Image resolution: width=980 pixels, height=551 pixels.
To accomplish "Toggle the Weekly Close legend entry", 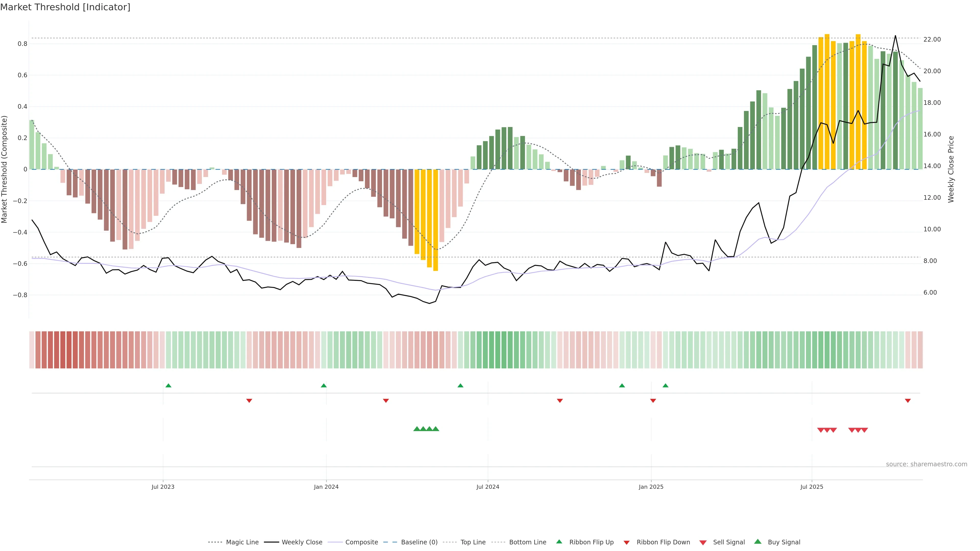I will (302, 542).
